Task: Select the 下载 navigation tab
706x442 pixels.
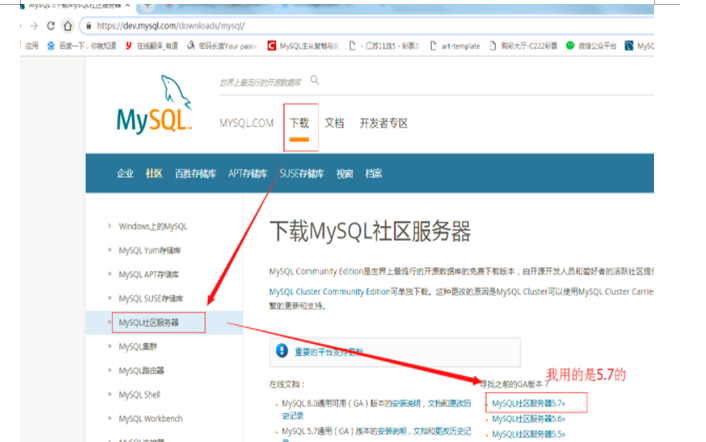Action: click(299, 123)
